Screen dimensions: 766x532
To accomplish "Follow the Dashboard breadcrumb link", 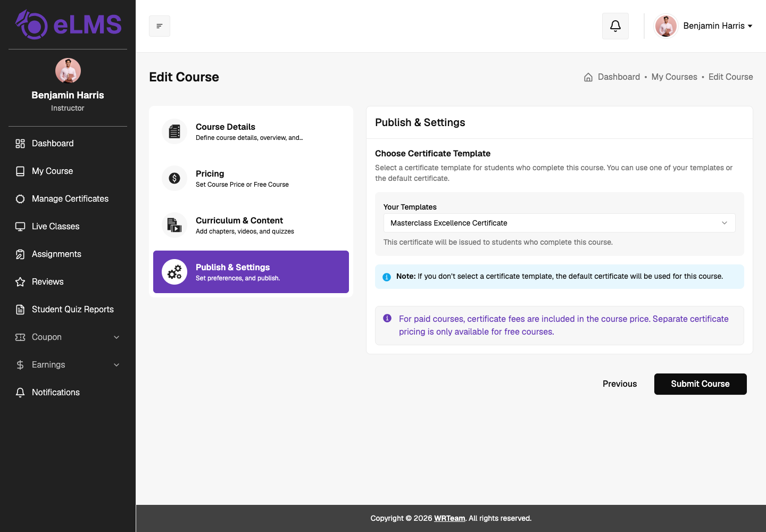I will (x=619, y=77).
